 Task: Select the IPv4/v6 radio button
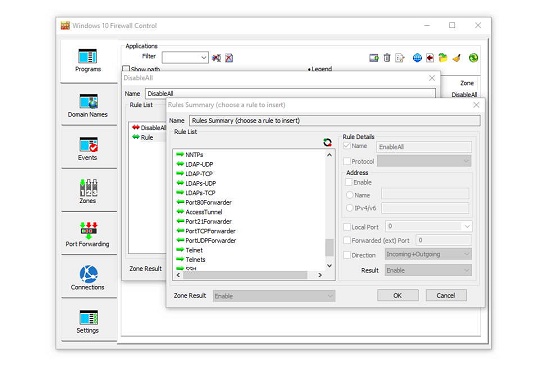pos(349,208)
